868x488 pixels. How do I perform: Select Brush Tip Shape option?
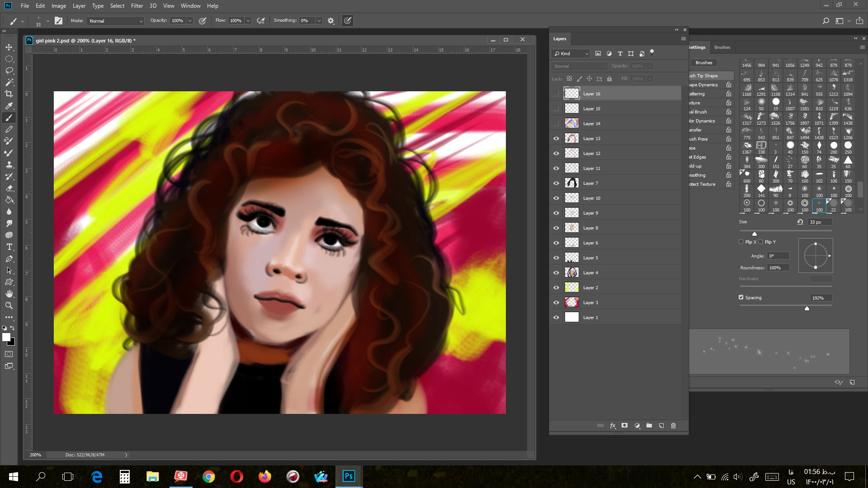(711, 76)
